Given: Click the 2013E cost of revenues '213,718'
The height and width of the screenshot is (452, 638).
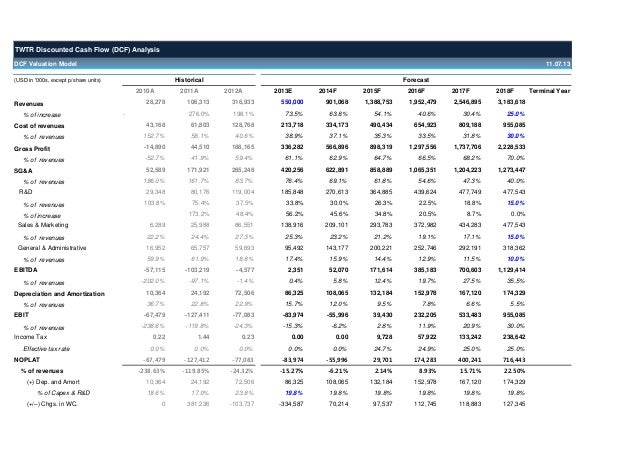Looking at the screenshot, I should [x=292, y=125].
